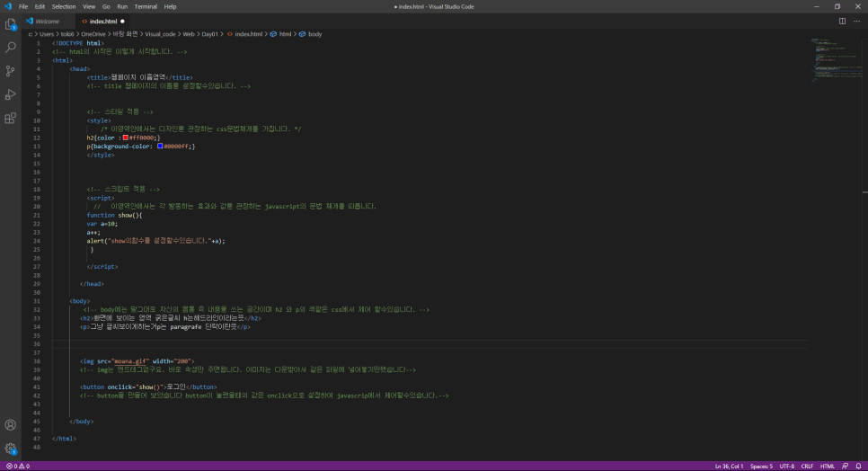The width and height of the screenshot is (868, 471).
Task: Open the Edit menu
Action: (40, 6)
